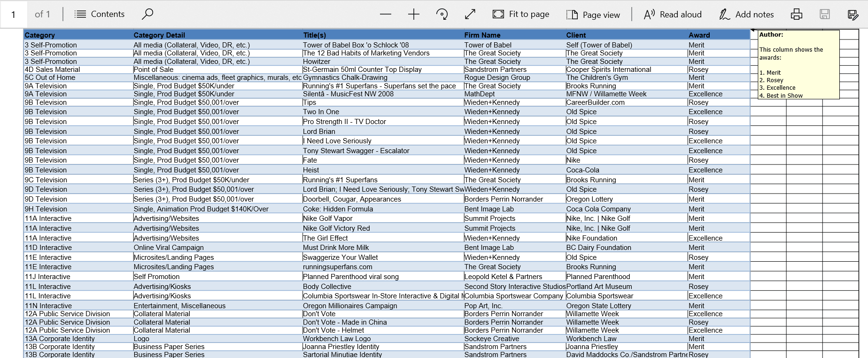Click the Category column header
This screenshot has width=868, height=358.
point(40,35)
